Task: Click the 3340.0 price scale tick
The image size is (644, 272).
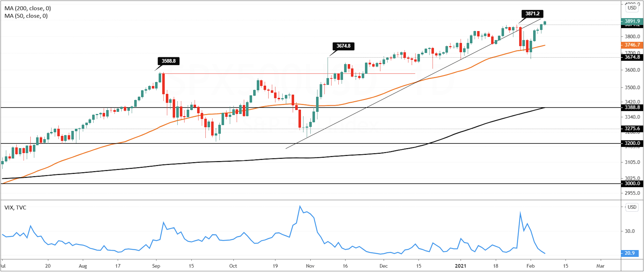Action: click(632, 117)
